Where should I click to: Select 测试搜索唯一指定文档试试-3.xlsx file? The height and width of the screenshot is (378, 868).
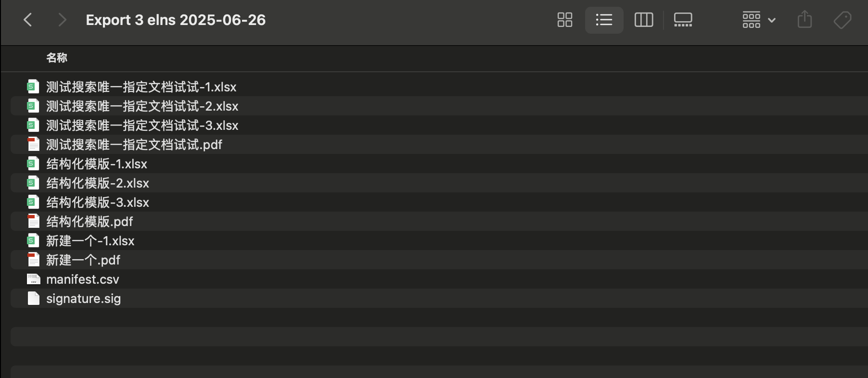pyautogui.click(x=142, y=126)
